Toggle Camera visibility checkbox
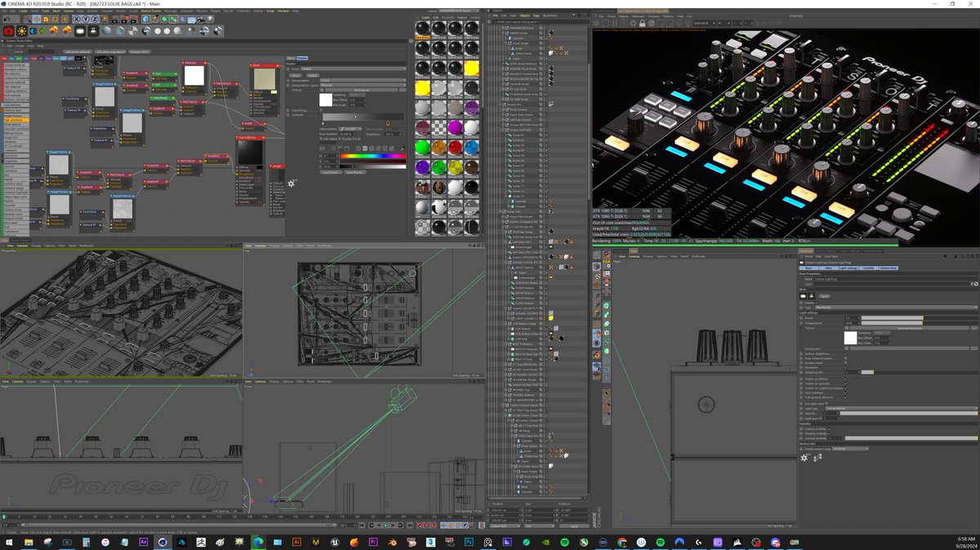 click(829, 429)
